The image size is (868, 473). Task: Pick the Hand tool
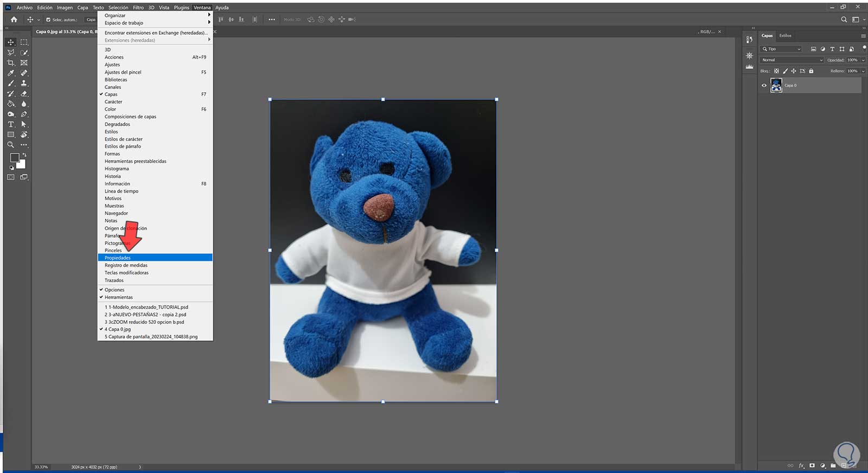(x=24, y=135)
